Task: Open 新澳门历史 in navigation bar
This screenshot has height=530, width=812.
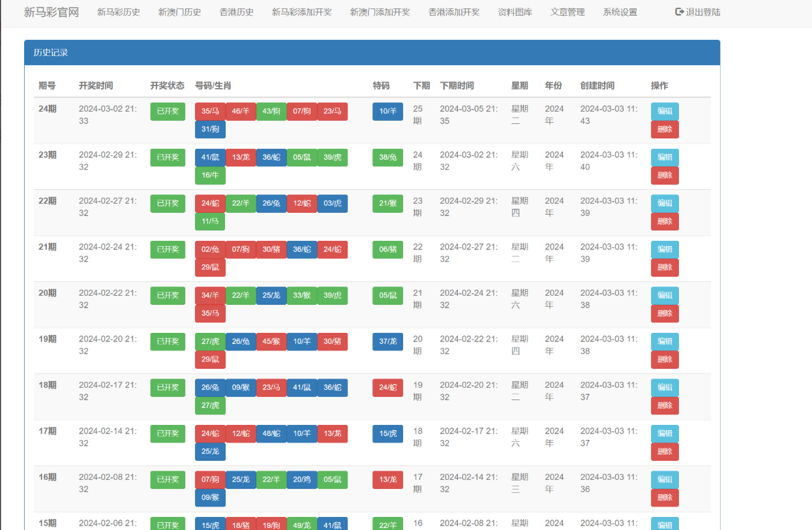Action: (x=180, y=12)
